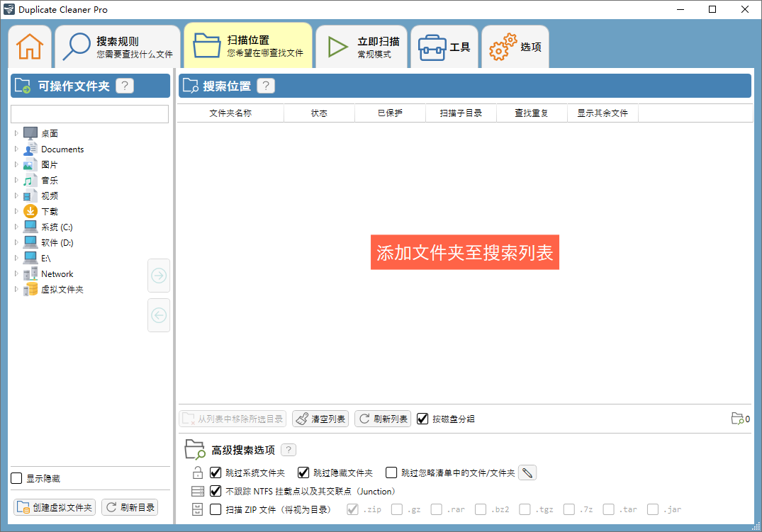This screenshot has width=762, height=532.
Task: Toggle the .zip checkbox
Action: 353,509
